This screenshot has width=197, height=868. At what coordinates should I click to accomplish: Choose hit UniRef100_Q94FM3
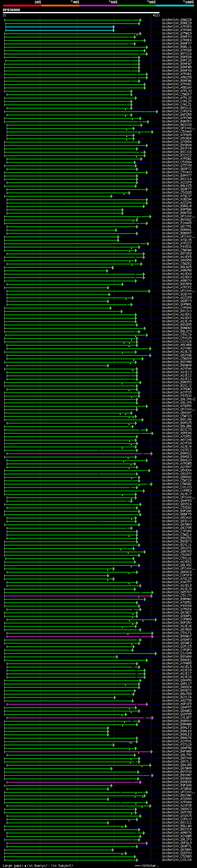click(177, 501)
